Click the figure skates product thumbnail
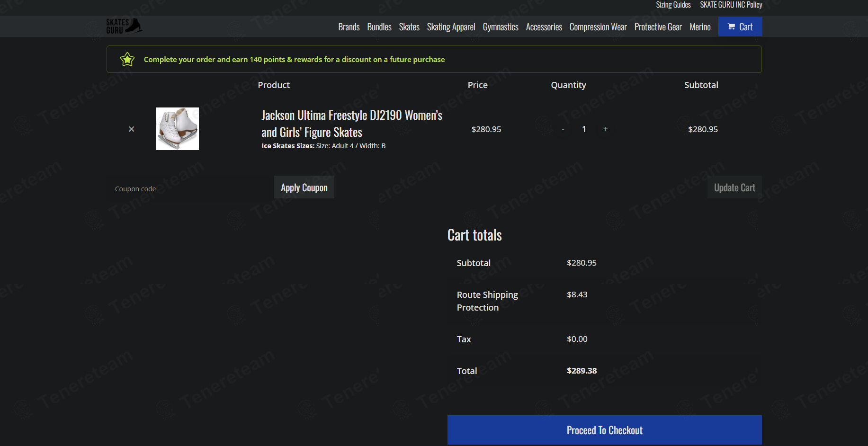This screenshot has width=868, height=446. coord(178,129)
